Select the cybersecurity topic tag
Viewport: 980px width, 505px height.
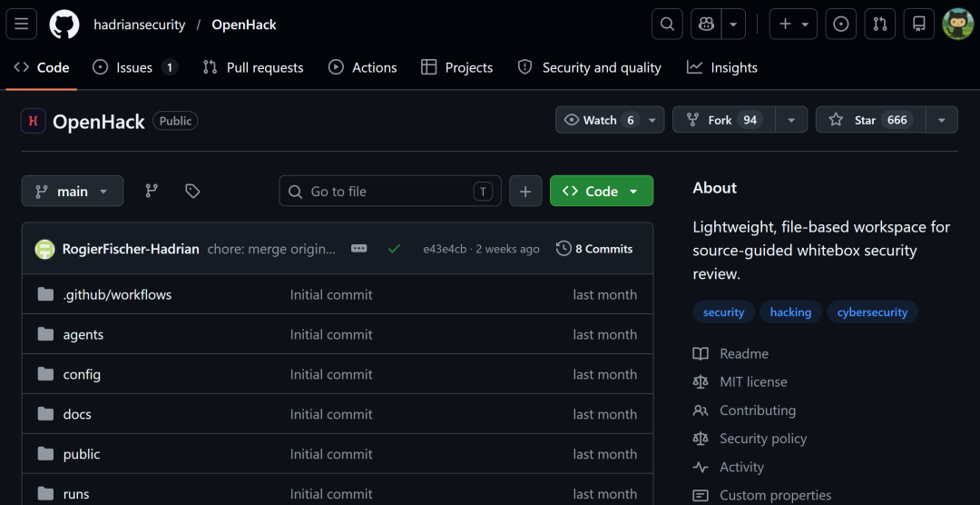click(x=873, y=312)
